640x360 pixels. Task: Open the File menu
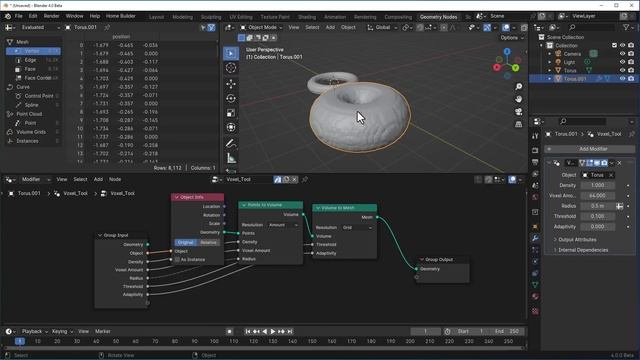coord(18,16)
